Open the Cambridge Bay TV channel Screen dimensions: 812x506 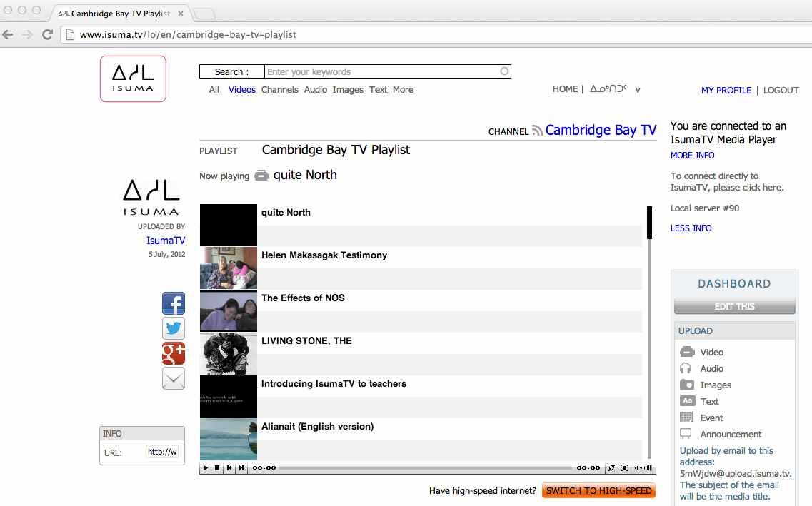601,130
